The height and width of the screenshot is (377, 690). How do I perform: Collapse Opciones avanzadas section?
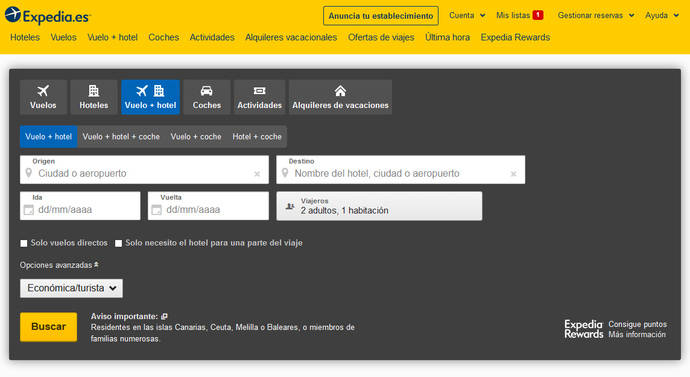tap(59, 265)
